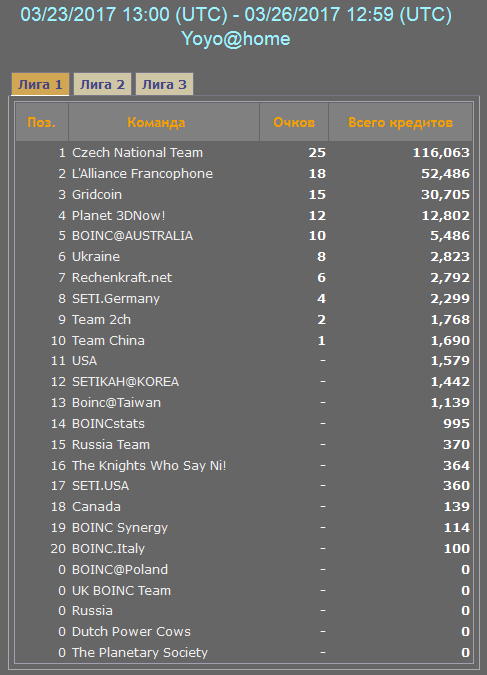
Task: Click L'Alliance Francophone team name
Action: pyautogui.click(x=142, y=173)
